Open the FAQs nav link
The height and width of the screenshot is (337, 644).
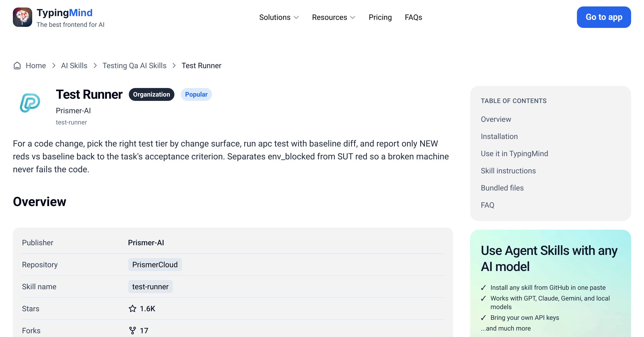pyautogui.click(x=414, y=17)
